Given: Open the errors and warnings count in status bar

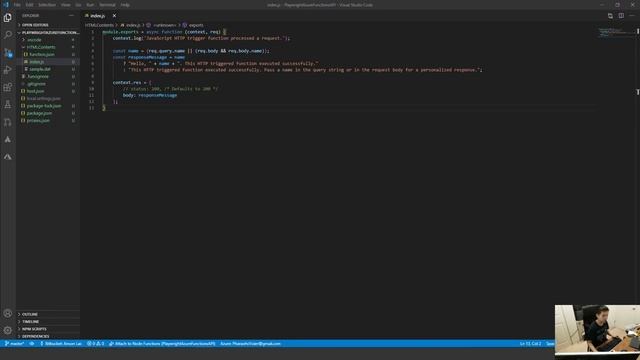Looking at the screenshot, I should point(96,344).
